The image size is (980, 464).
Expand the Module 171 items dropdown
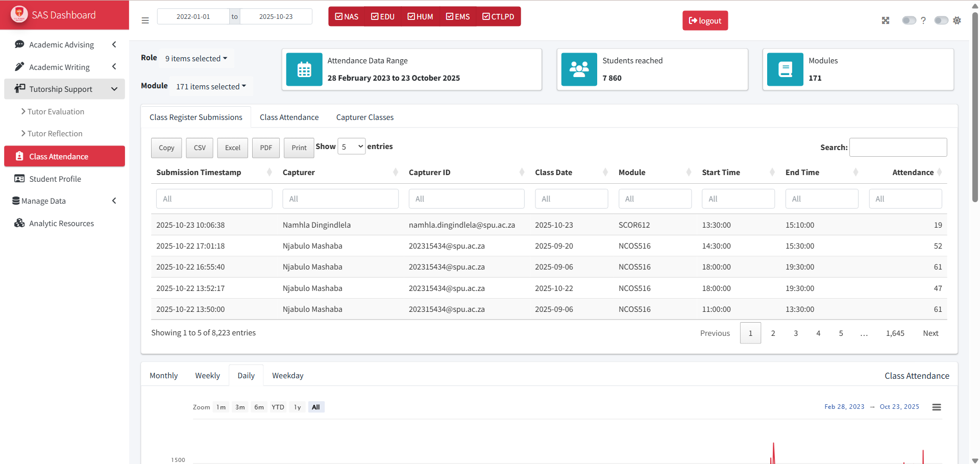click(211, 86)
